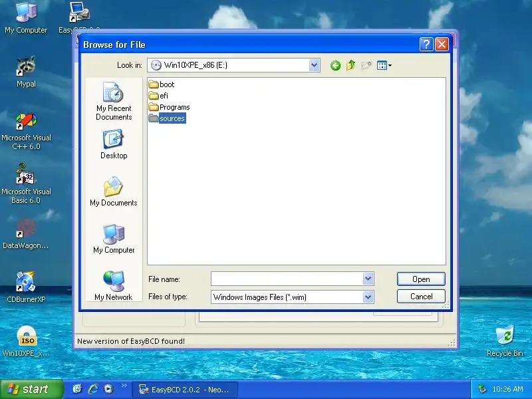Go up one folder level
The width and height of the screenshot is (532, 399).
click(351, 65)
